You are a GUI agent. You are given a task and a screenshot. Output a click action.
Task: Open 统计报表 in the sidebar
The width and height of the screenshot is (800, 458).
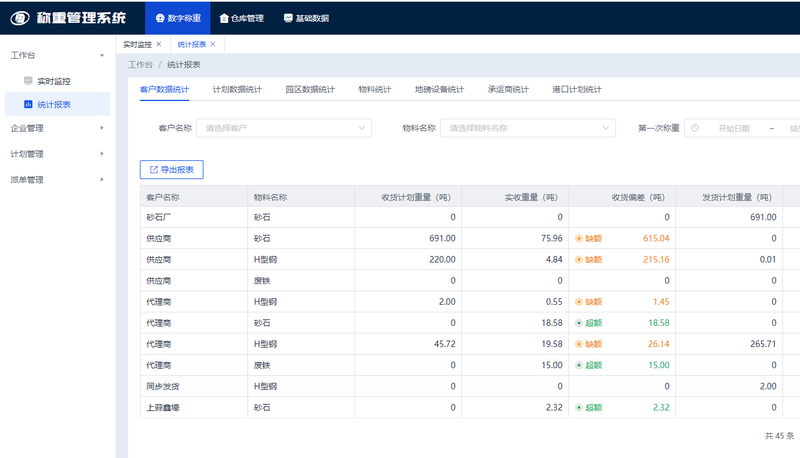pos(57,105)
